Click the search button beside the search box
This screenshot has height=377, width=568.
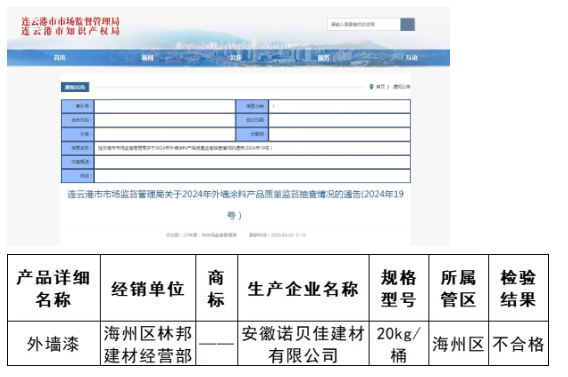point(407,24)
